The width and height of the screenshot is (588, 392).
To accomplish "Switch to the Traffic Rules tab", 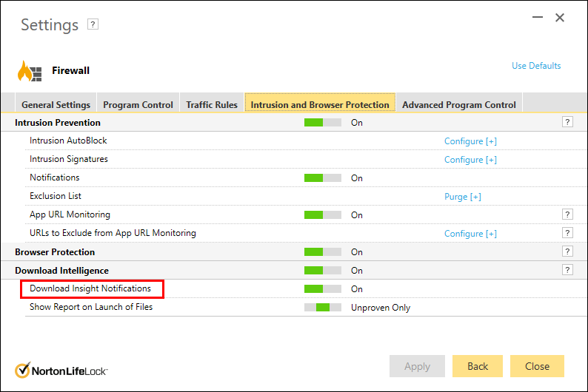I will tap(212, 105).
